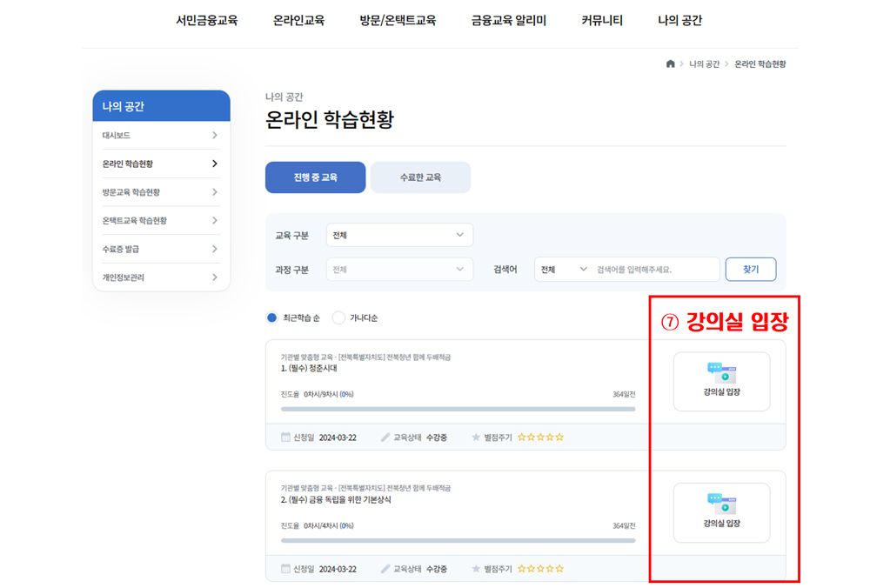
Task: Click progress bar of 금융 독립 course
Action: coord(458,540)
